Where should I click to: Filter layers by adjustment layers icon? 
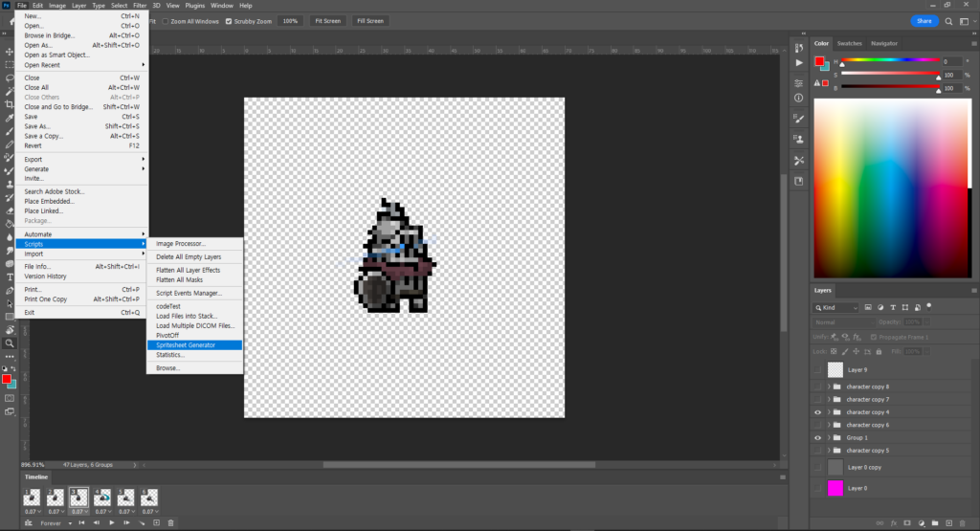pyautogui.click(x=880, y=307)
